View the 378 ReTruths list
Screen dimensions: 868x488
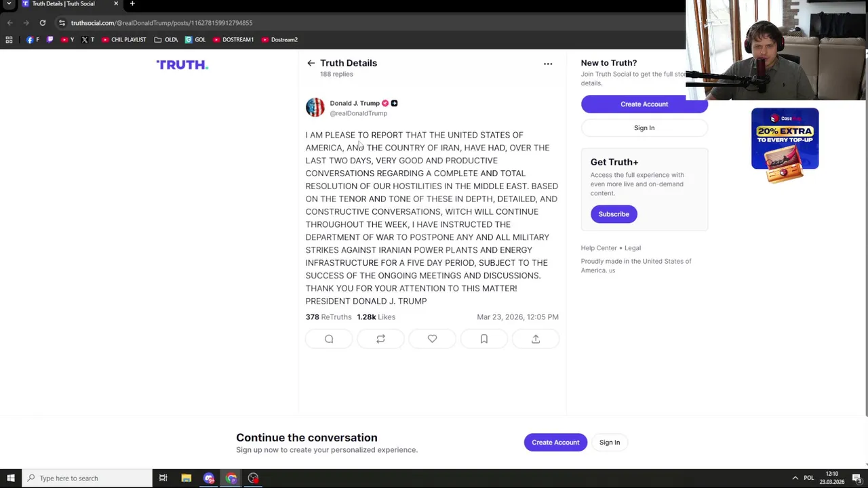point(329,317)
